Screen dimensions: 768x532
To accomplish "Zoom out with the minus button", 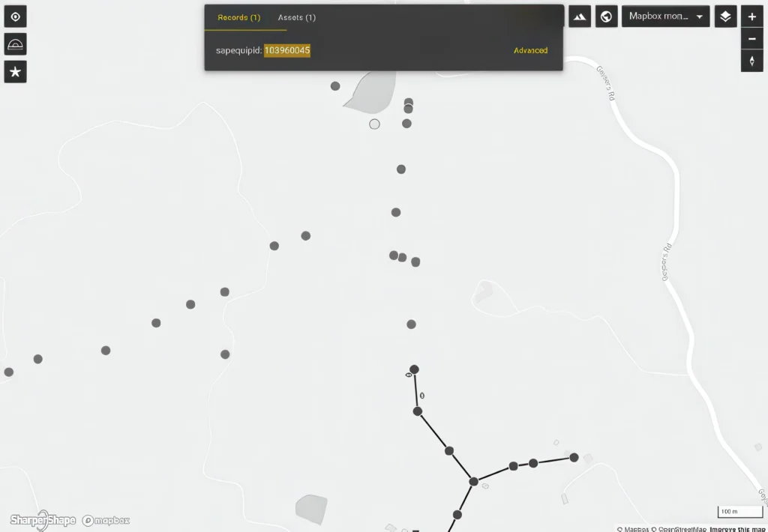I will pyautogui.click(x=752, y=38).
